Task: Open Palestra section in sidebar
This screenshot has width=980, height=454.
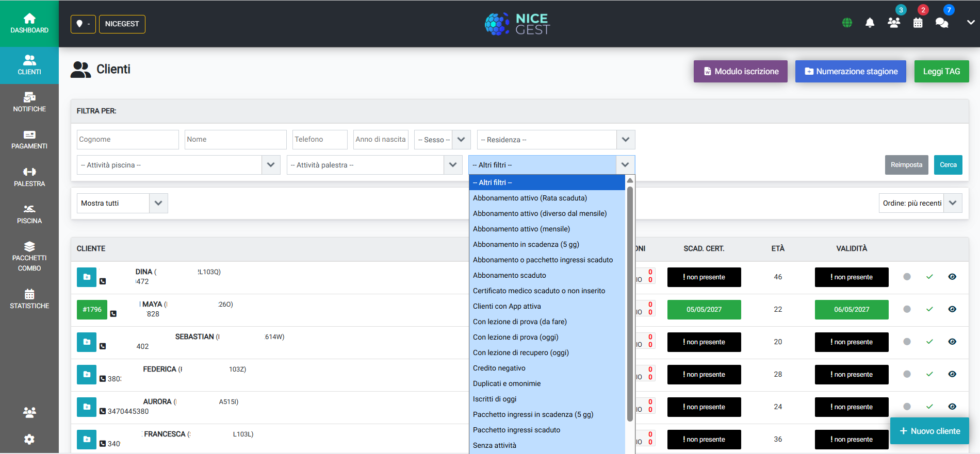Action: (29, 177)
